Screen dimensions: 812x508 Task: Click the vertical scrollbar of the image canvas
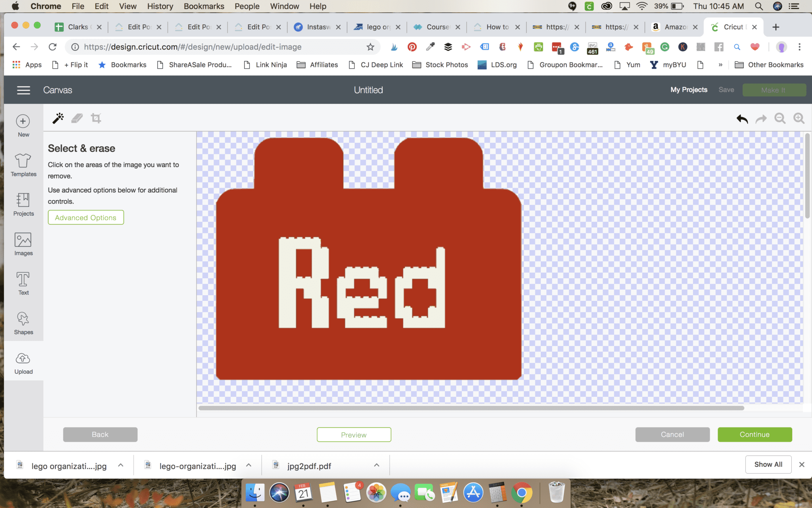[x=807, y=177]
